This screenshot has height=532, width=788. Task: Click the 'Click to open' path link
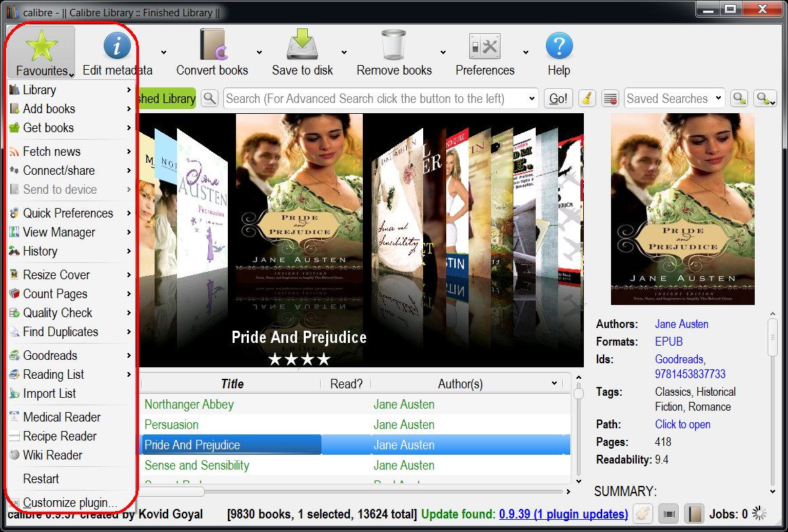point(682,425)
